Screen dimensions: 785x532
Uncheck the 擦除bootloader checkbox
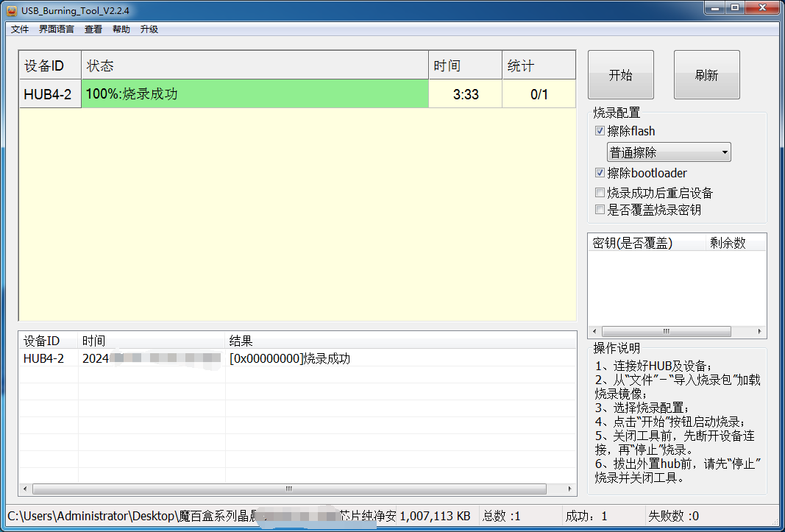coord(600,173)
